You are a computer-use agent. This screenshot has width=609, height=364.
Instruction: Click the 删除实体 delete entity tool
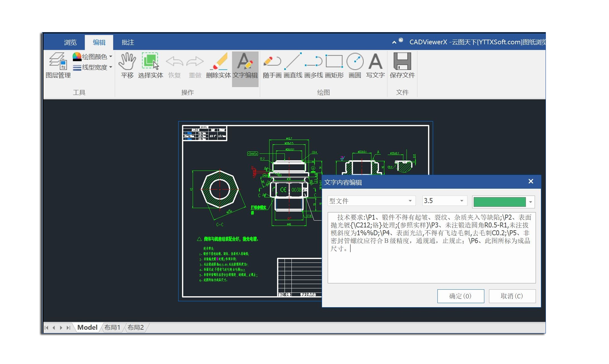220,67
